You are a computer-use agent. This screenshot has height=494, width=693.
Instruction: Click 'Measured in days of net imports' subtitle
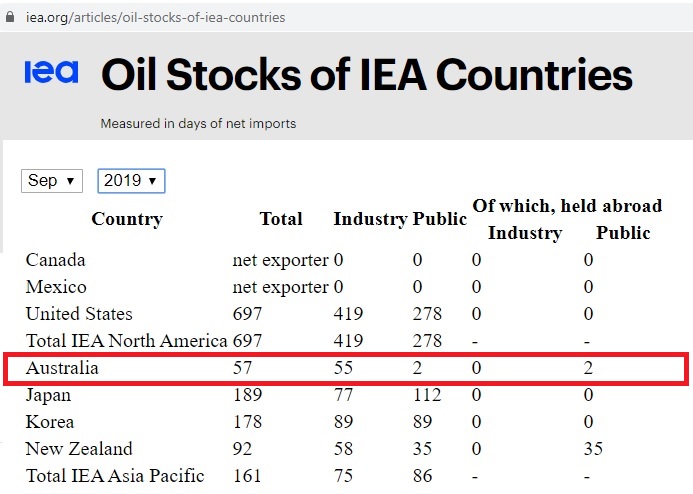[x=198, y=123]
